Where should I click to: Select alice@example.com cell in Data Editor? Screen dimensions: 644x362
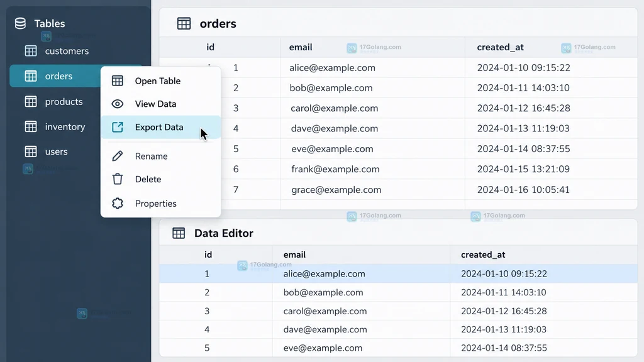[x=324, y=274]
